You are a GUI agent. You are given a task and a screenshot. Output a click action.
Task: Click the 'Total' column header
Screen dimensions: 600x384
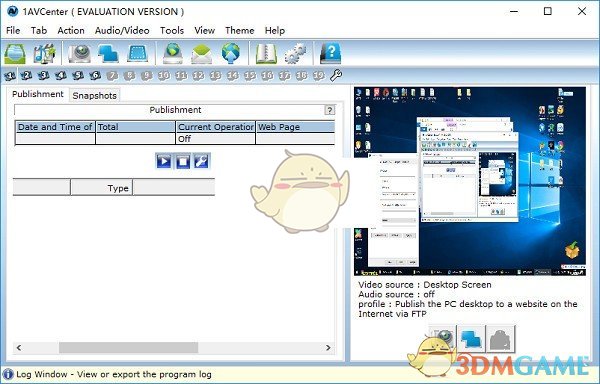(x=135, y=127)
